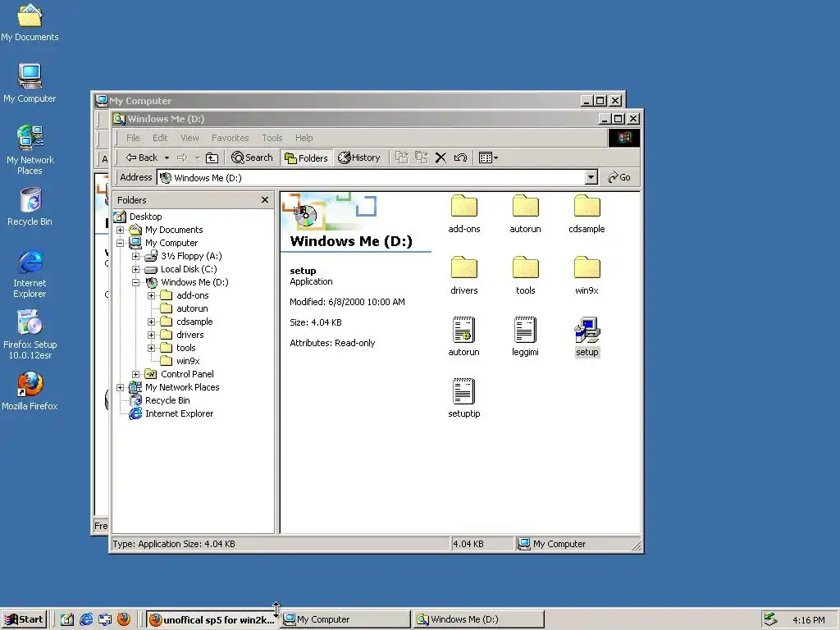Close the Folders pane
This screenshot has width=840, height=630.
point(265,200)
